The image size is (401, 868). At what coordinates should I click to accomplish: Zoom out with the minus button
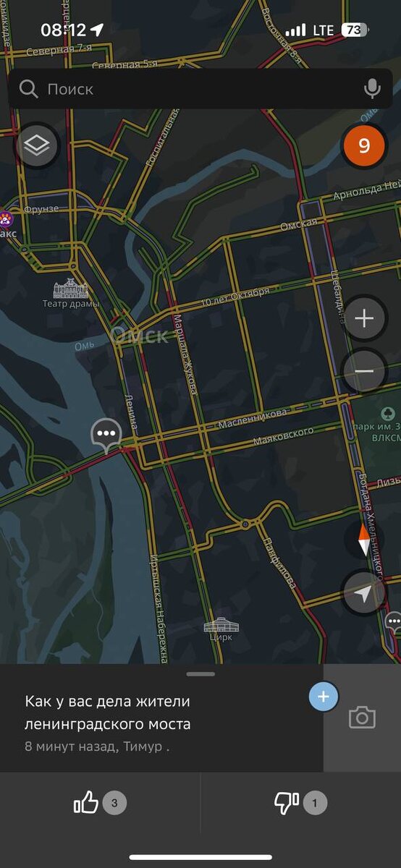pyautogui.click(x=364, y=371)
